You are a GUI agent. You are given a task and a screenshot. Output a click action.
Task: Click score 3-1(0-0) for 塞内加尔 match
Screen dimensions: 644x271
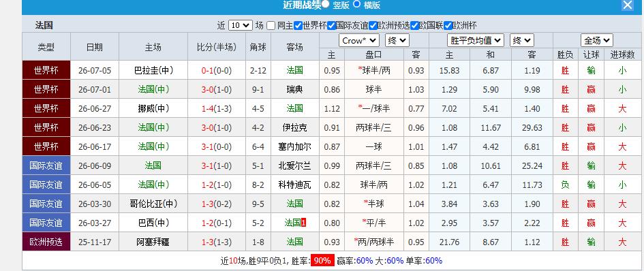click(217, 146)
